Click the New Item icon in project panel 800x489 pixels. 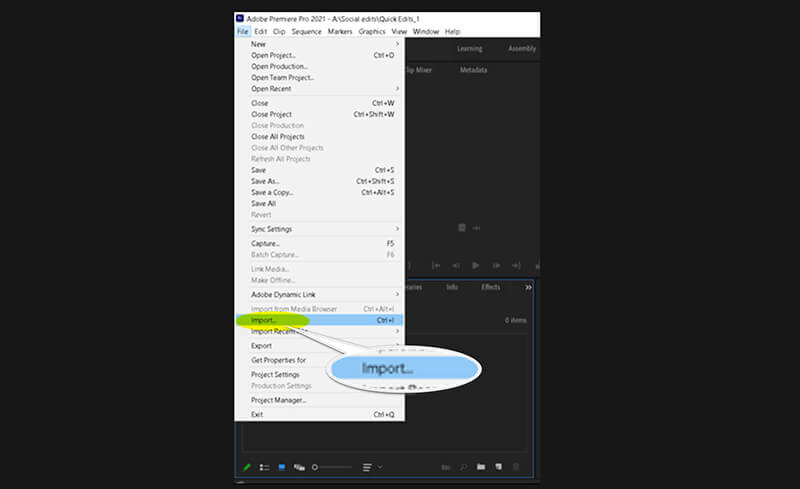pyautogui.click(x=498, y=467)
